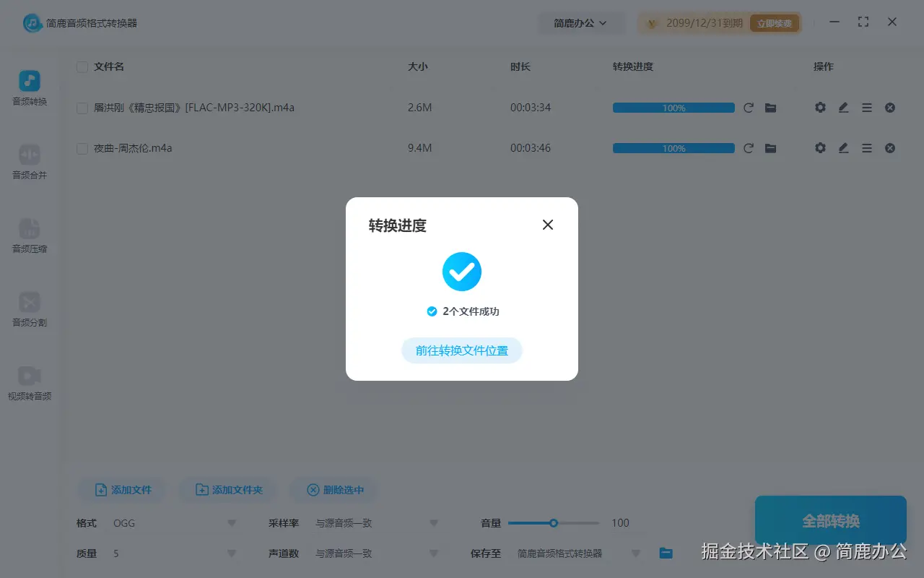
Task: Browse save folder icon next to 保存至
Action: 666,553
